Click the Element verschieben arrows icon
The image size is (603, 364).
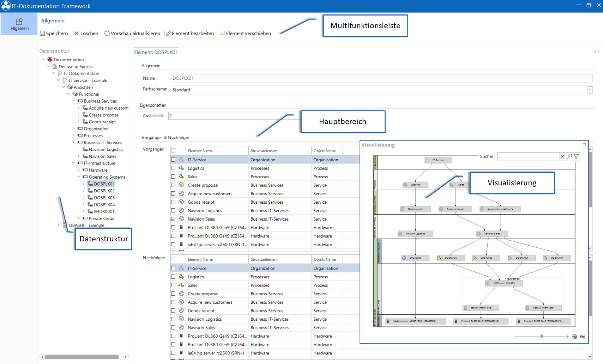(223, 33)
